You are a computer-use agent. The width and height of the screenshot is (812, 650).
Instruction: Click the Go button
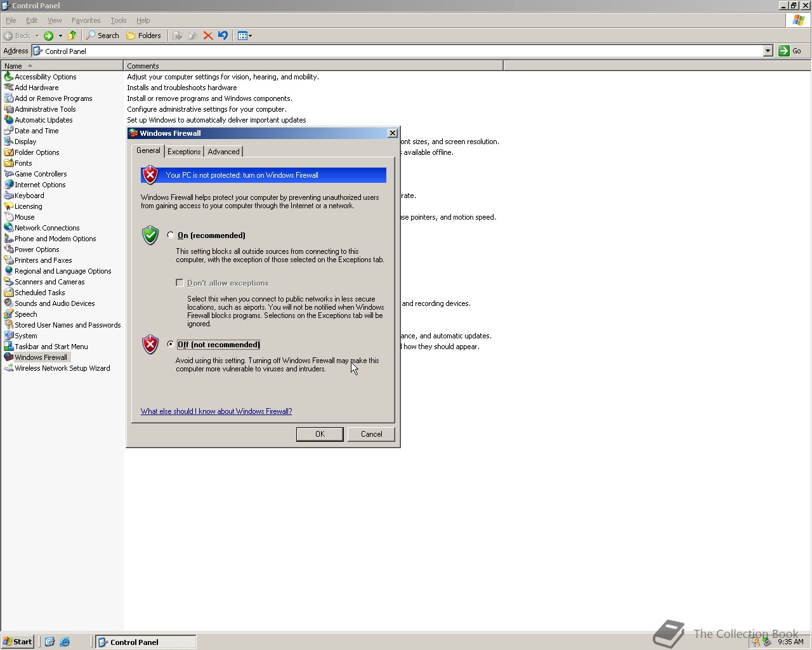(790, 51)
